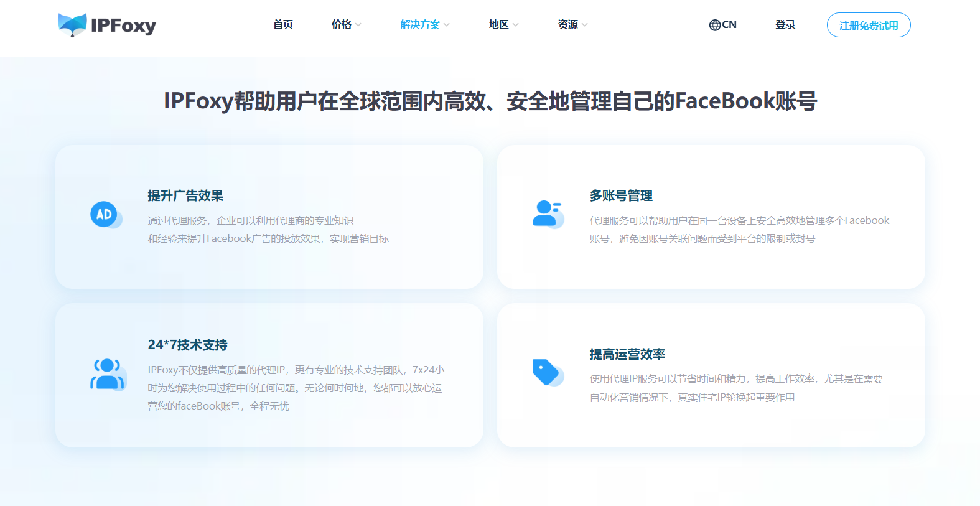
Task: Click the line starting 时为您解决使用过程中
Action: click(295, 388)
